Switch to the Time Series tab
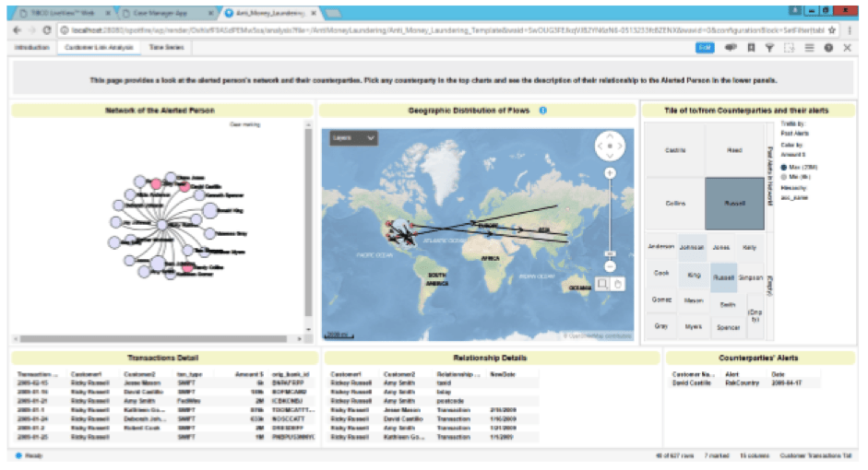This screenshot has height=470, width=868. point(166,48)
